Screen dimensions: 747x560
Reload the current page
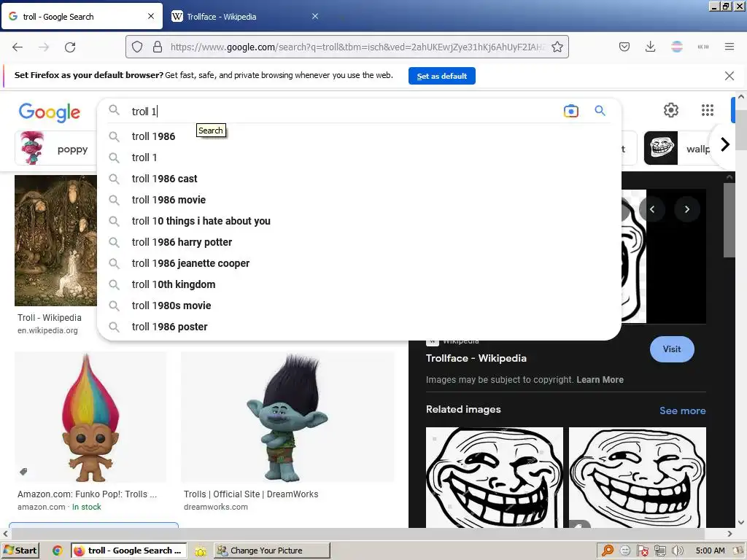70,47
